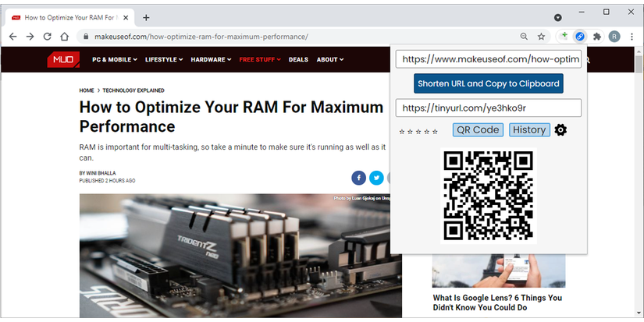The width and height of the screenshot is (644, 322).
Task: Click the long URL input field
Action: [489, 59]
